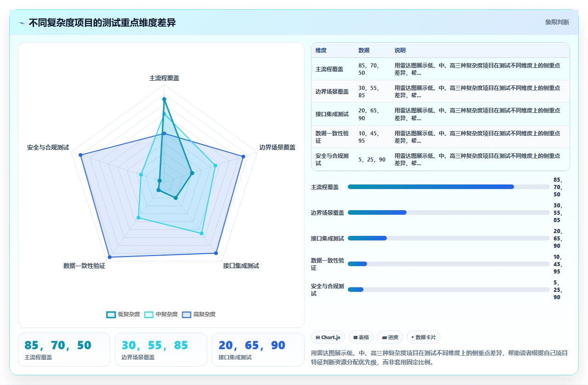Select the 表格 tag chip
The image size is (588, 385).
[x=361, y=337]
